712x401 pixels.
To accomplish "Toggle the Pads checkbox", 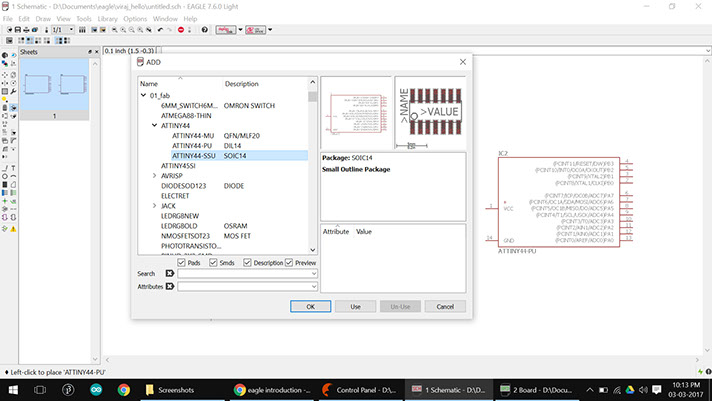I will [181, 262].
